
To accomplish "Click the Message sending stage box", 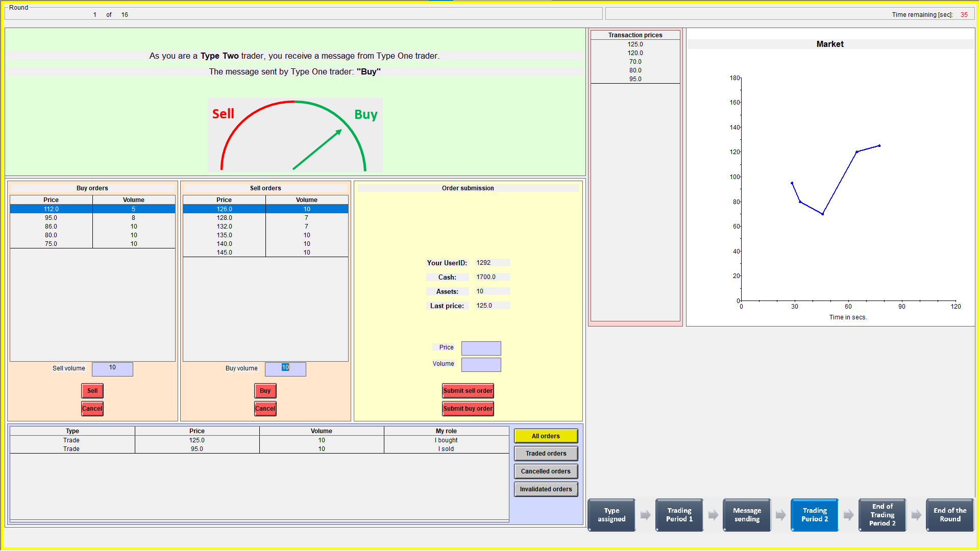I will (747, 515).
